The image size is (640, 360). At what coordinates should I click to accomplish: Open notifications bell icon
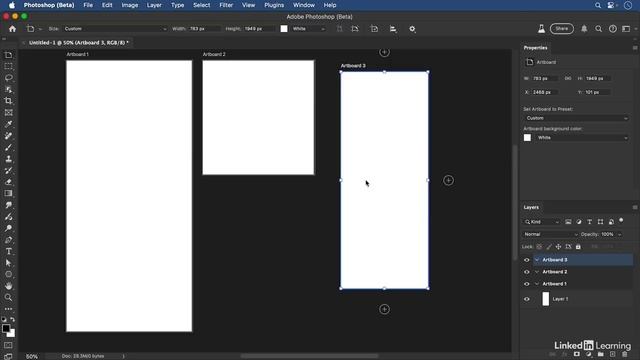[x=584, y=29]
